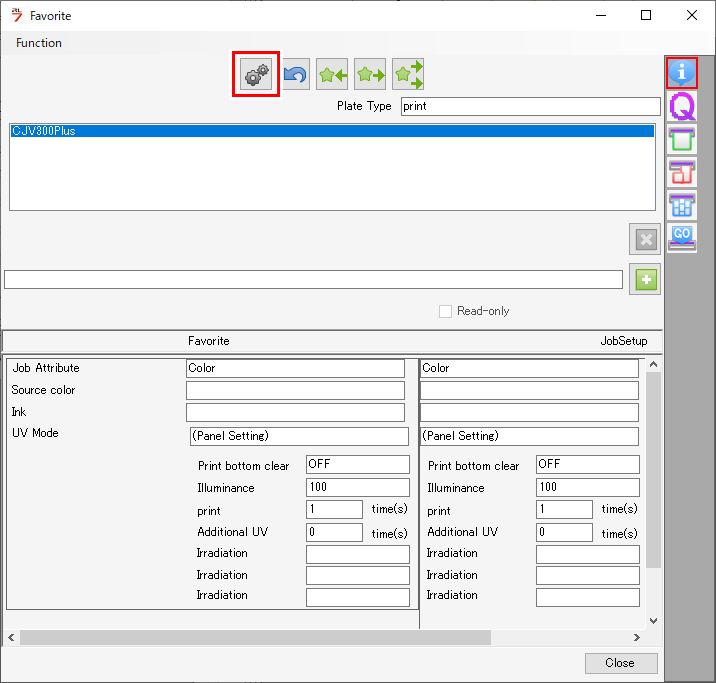
Task: Click the gears settings icon in toolbar
Action: click(256, 75)
